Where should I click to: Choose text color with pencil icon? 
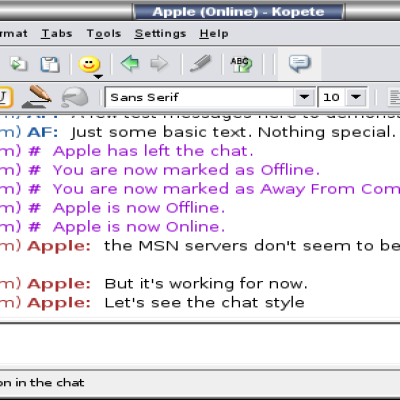(x=36, y=97)
